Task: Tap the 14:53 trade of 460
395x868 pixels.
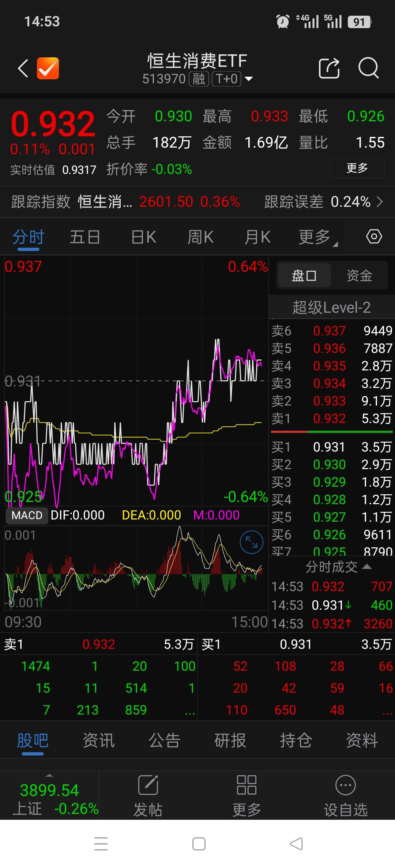Action: [332, 605]
